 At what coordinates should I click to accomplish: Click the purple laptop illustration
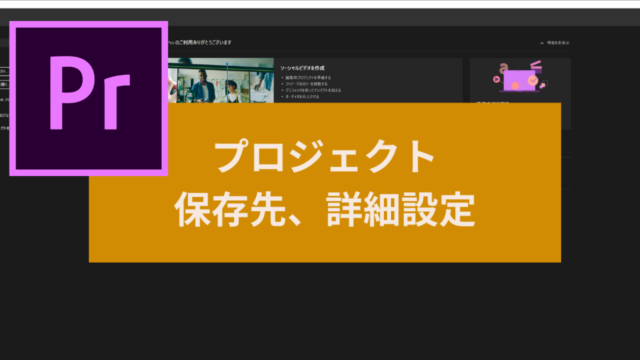pyautogui.click(x=519, y=81)
